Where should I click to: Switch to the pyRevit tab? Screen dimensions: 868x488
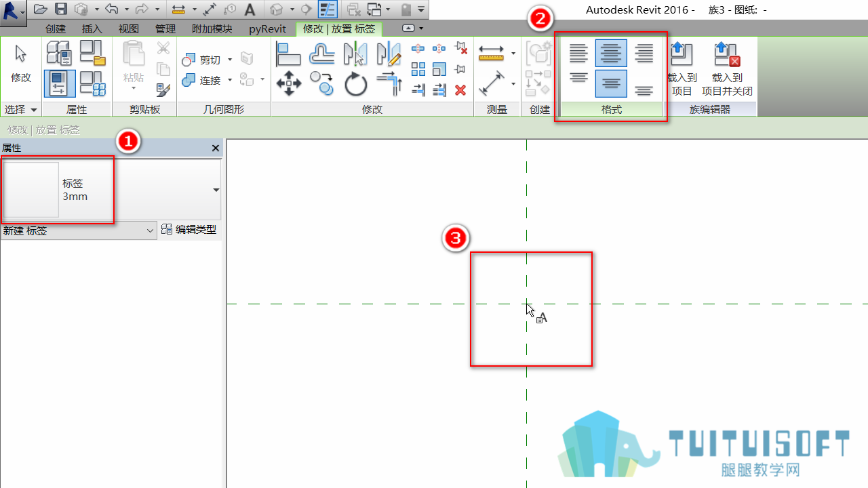click(x=267, y=29)
